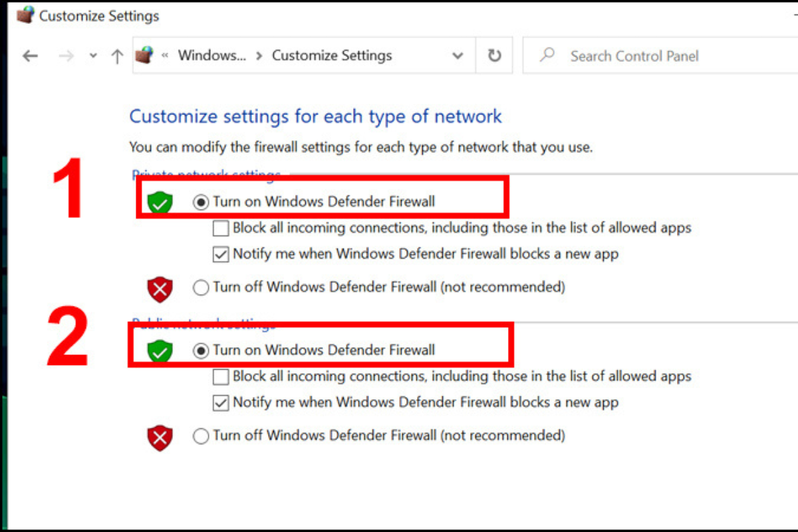The width and height of the screenshot is (798, 532).
Task: Click the Control Panel icon in address bar
Action: pos(144,55)
